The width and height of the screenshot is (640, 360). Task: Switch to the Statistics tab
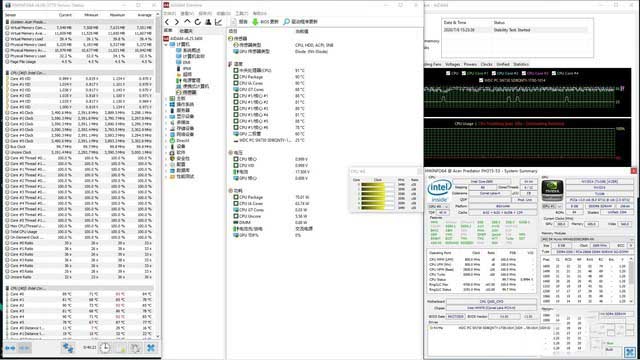pos(521,64)
